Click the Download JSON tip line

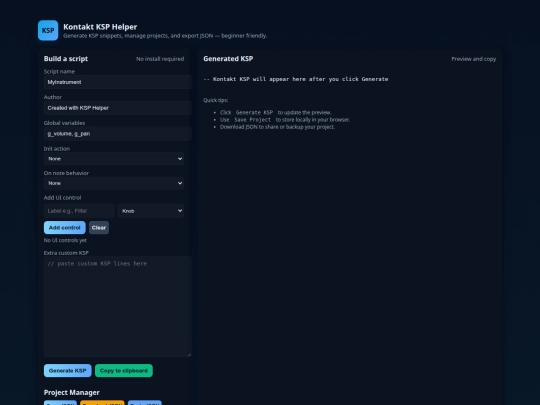point(277,127)
